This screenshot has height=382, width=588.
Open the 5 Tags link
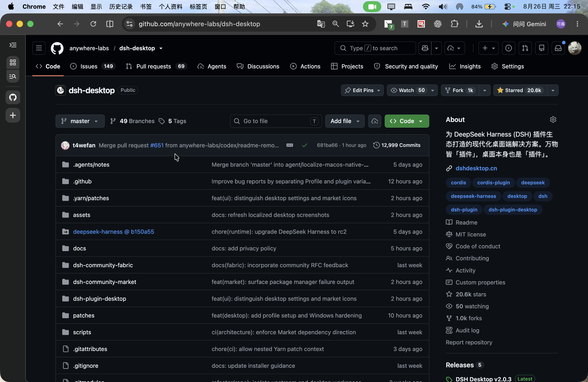pos(173,121)
